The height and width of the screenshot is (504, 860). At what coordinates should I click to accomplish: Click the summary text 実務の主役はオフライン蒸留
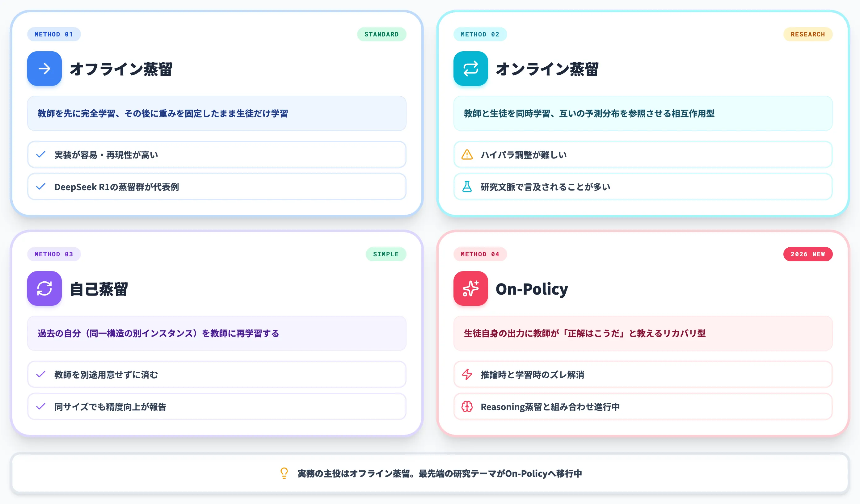point(354,474)
